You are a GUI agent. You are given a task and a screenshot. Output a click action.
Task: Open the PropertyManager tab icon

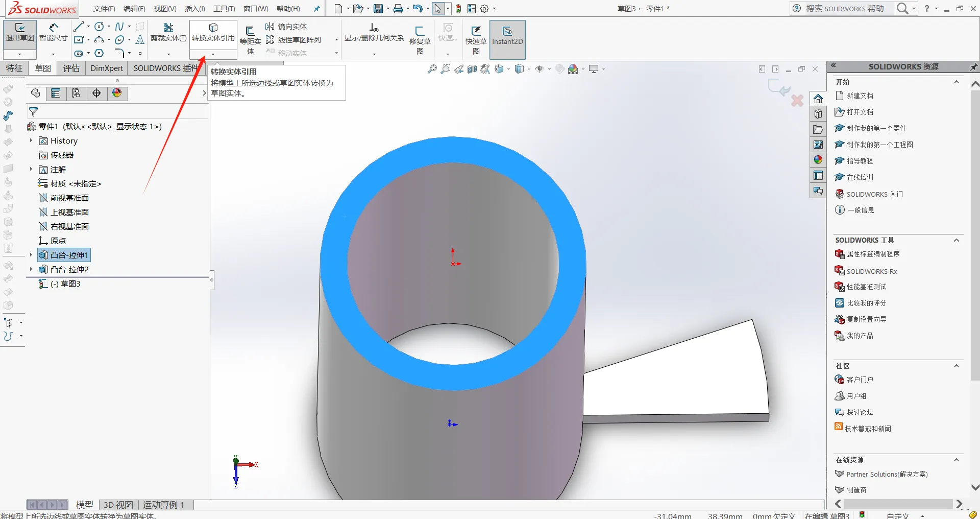click(x=56, y=93)
